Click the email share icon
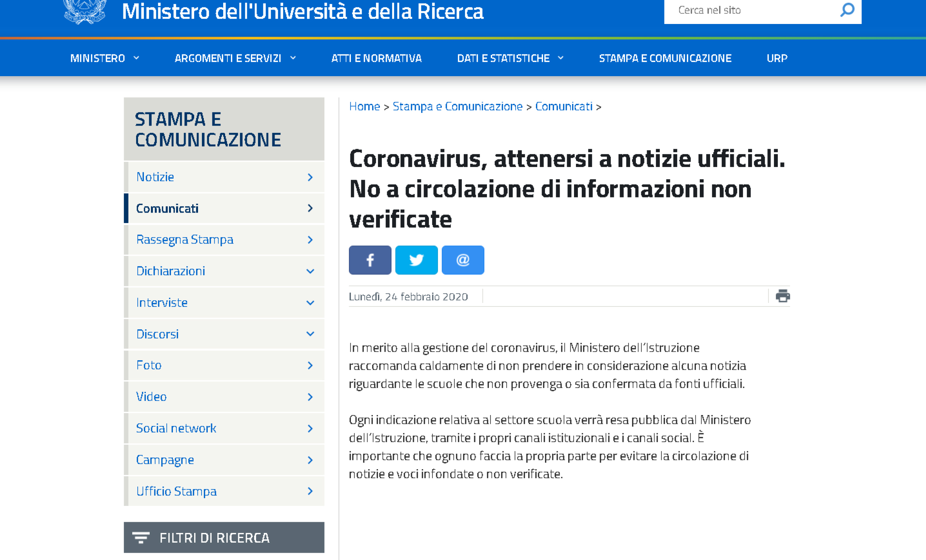This screenshot has height=560, width=926. 463,260
